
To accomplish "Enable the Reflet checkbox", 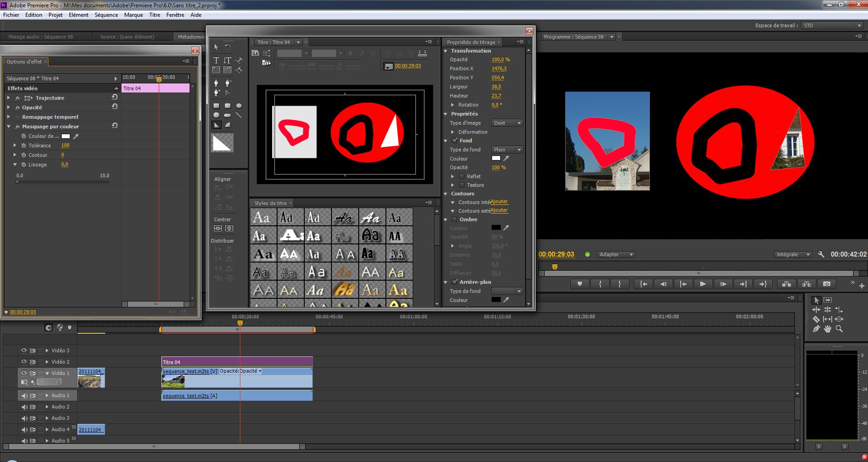I will click(462, 176).
